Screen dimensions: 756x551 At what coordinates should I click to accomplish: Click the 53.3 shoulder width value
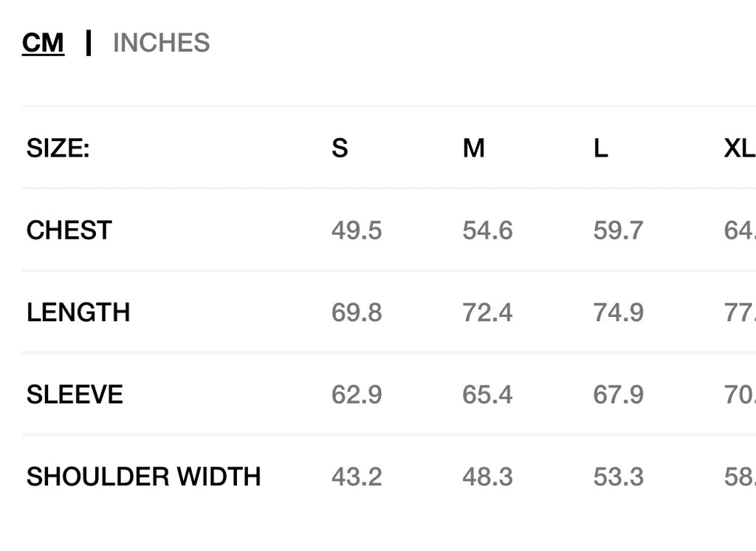coord(618,476)
